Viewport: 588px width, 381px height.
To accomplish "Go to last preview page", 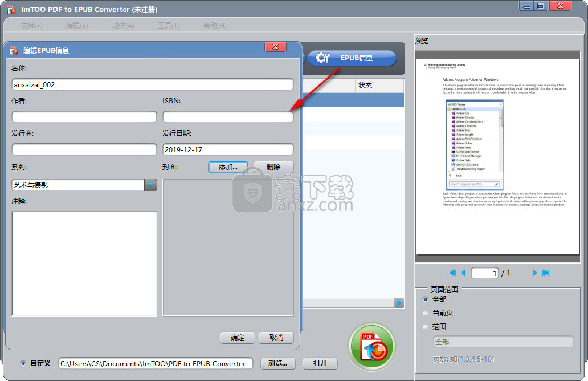I will point(546,273).
